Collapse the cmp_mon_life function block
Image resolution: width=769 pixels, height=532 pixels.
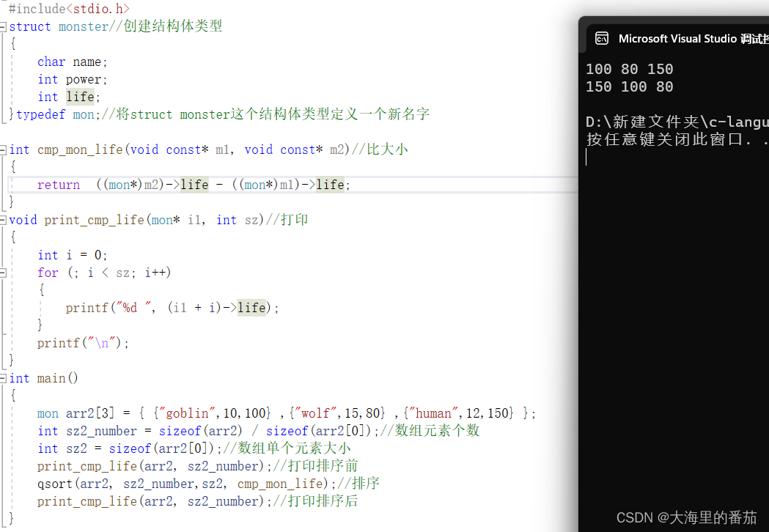(x=3, y=149)
